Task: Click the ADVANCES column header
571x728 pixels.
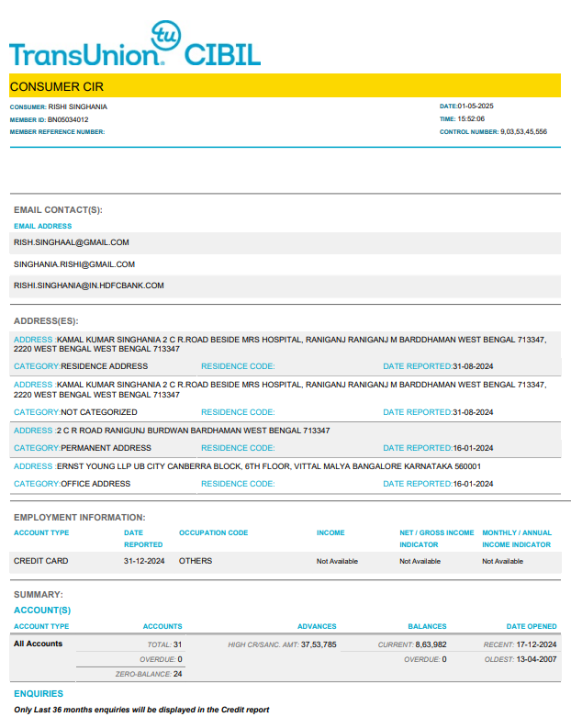Action: pos(317,626)
